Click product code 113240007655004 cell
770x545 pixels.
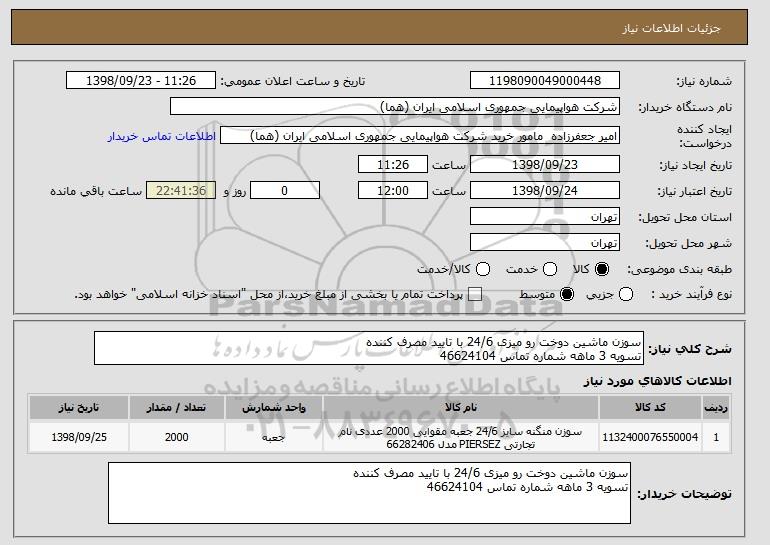(x=650, y=437)
